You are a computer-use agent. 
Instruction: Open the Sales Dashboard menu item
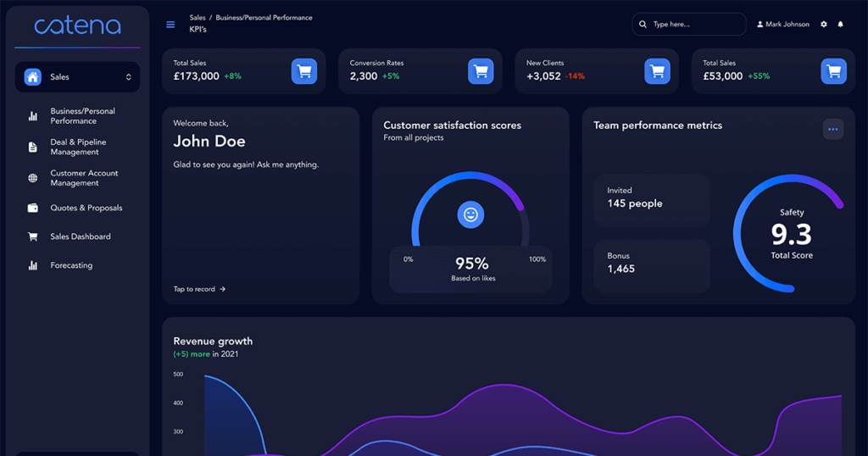[x=81, y=236]
